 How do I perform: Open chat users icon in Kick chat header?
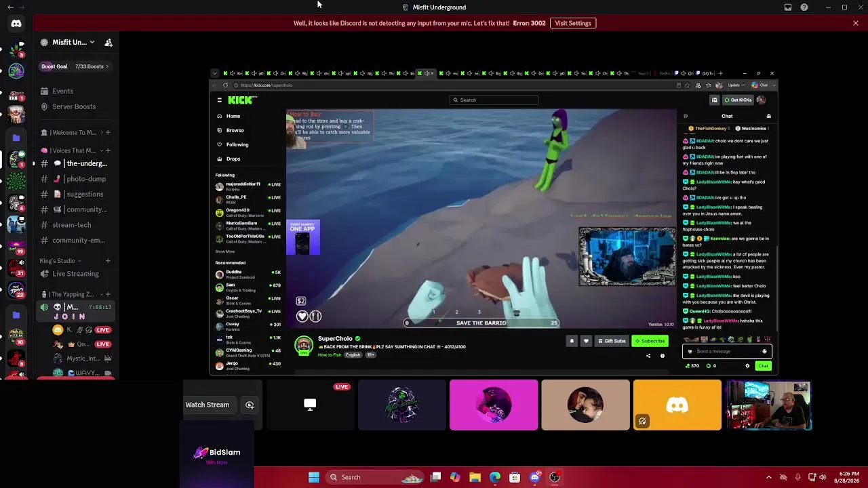[x=768, y=116]
